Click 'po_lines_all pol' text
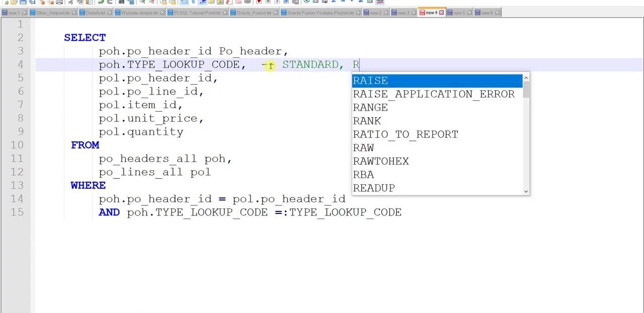Viewport: 644px width, 313px height. [x=154, y=172]
